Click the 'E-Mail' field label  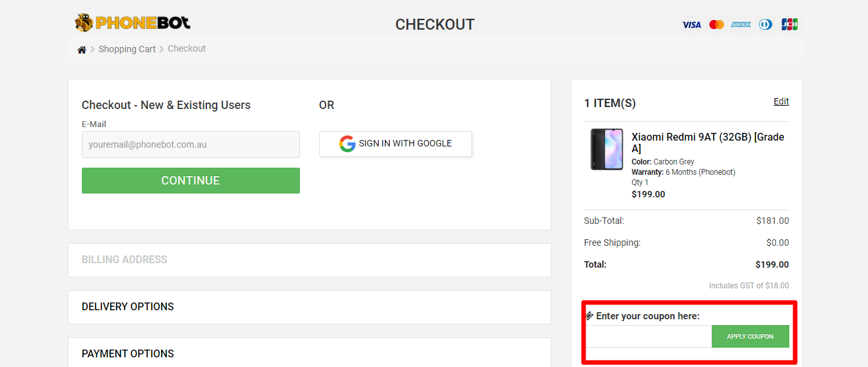pos(94,124)
